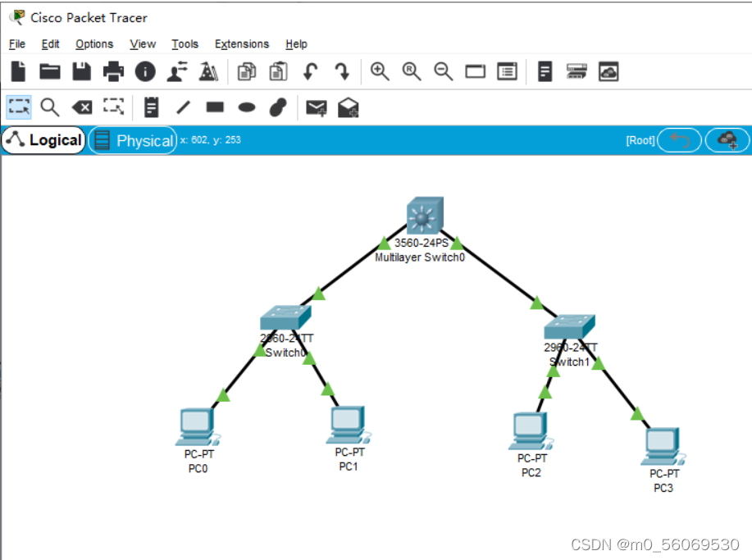This screenshot has width=752, height=560.
Task: Click the Copy icon
Action: point(247,71)
